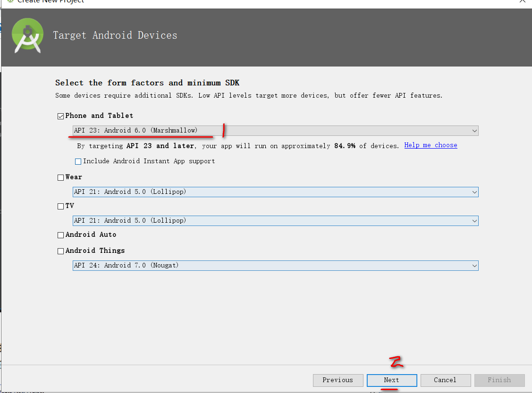The image size is (532, 393).
Task: Continue with the Next button
Action: [392, 380]
